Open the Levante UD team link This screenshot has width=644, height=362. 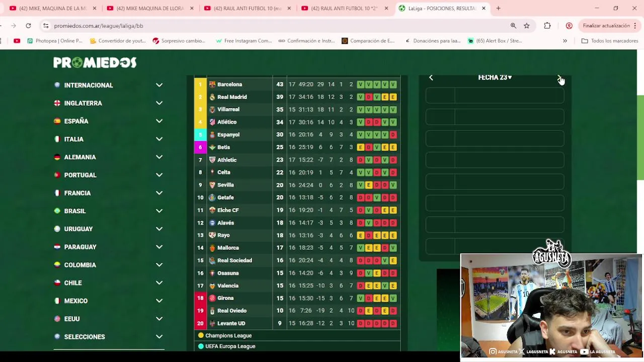click(231, 323)
